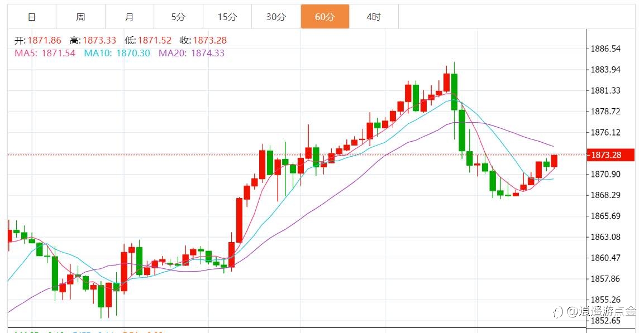Switch to the 周 weekly chart tab
644x333 pixels.
[x=80, y=17]
